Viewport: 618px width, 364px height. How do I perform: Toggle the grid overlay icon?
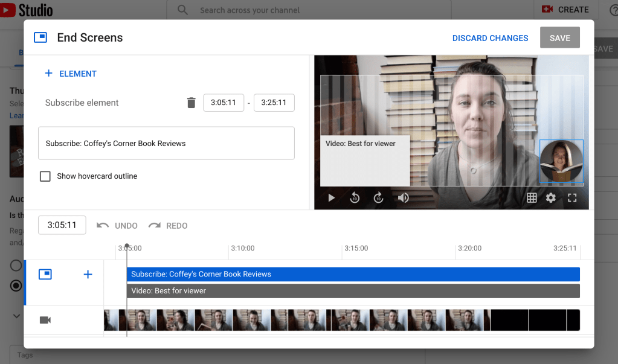pyautogui.click(x=532, y=197)
